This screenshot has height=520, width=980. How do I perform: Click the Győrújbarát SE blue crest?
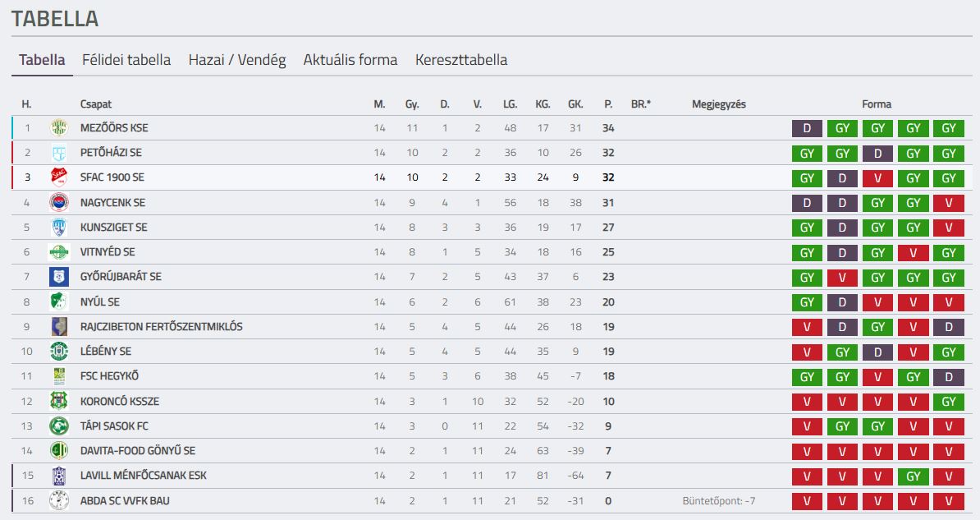click(59, 277)
